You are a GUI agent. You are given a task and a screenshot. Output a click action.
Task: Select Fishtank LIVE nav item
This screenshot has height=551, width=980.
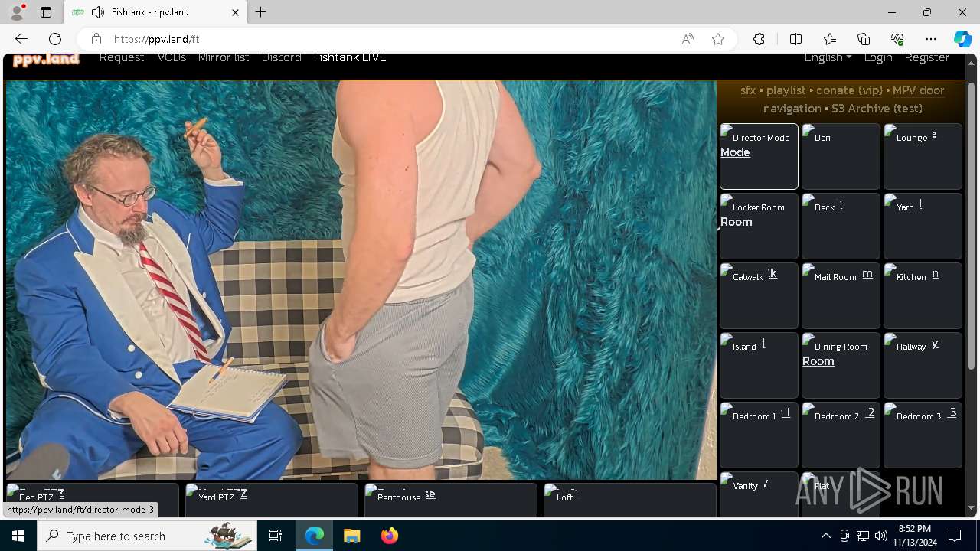tap(350, 57)
